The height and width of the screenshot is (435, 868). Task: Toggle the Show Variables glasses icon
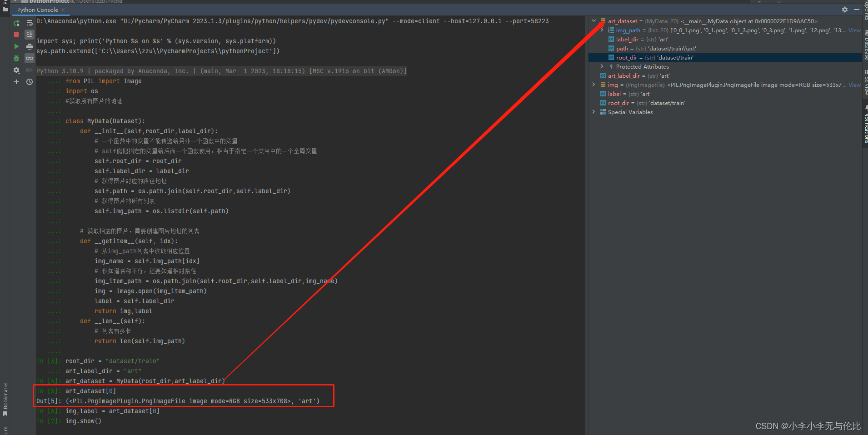[30, 58]
